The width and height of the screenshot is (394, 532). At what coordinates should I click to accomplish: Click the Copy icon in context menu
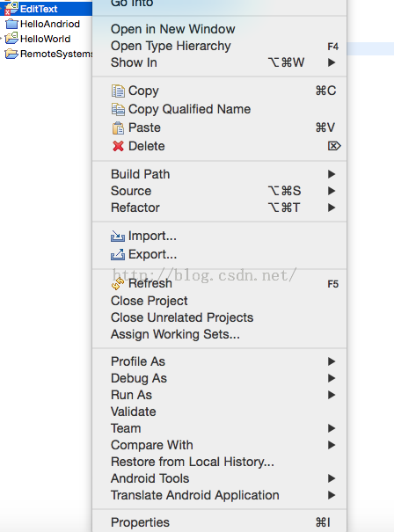[118, 91]
